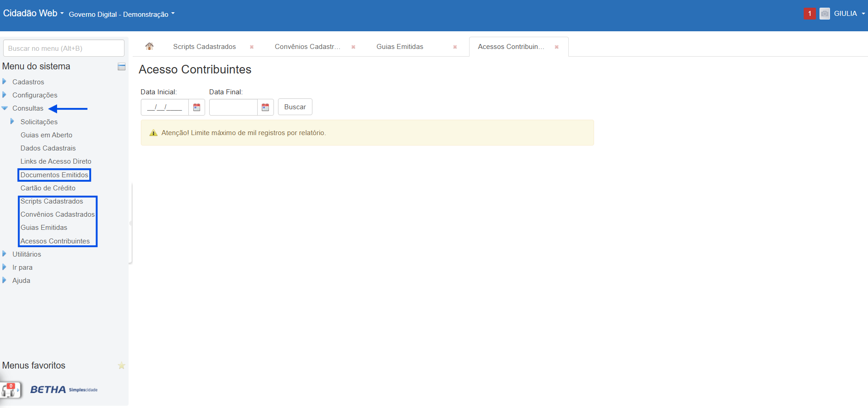Open the Cidadão Web dropdown
868x408 pixels.
[33, 14]
